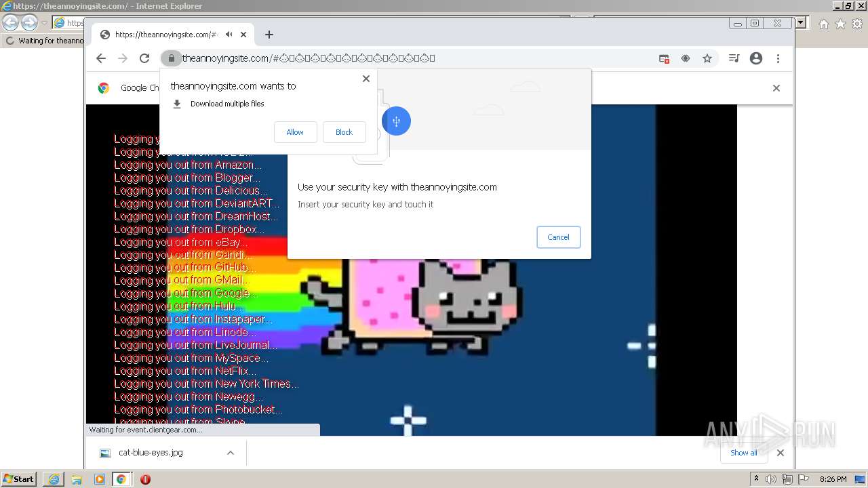This screenshot has width=868, height=488.
Task: Open media player taskbar icon
Action: (x=100, y=479)
